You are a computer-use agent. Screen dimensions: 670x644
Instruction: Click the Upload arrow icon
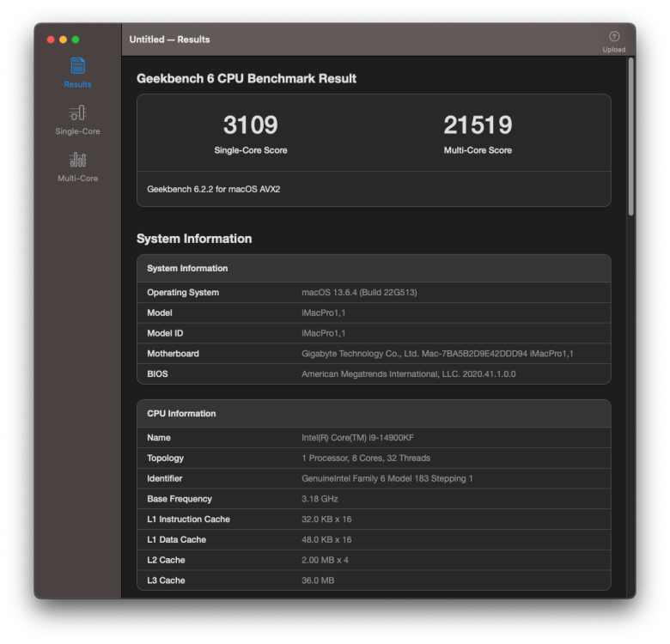point(614,36)
